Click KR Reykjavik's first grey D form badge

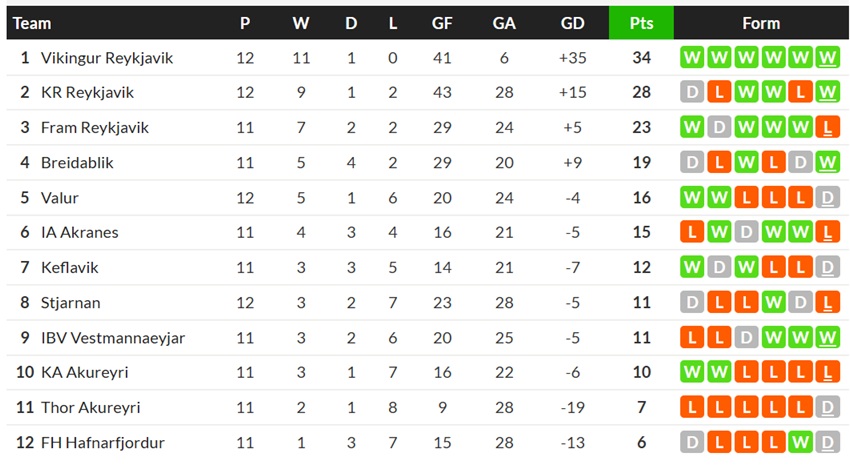[x=692, y=92]
